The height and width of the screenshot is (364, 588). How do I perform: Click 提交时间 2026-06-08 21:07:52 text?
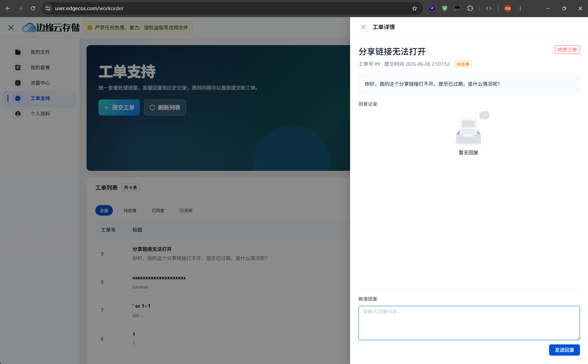click(417, 64)
